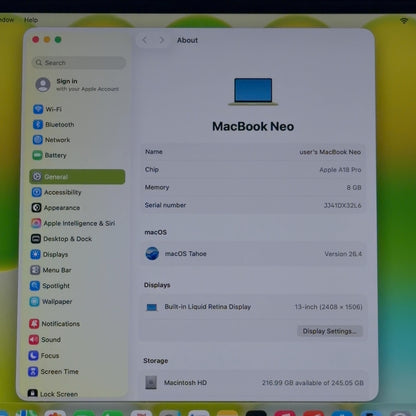Open Battery settings in sidebar

coord(49,155)
